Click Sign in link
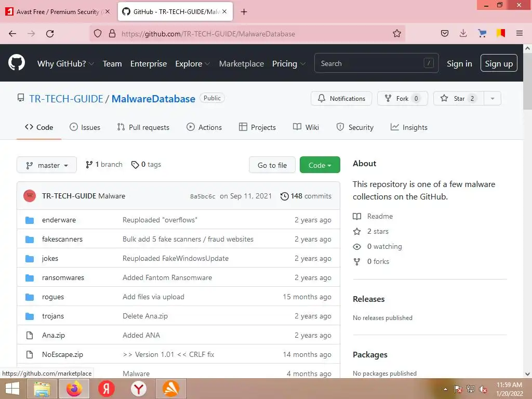Image resolution: width=532 pixels, height=399 pixels. pos(459,63)
